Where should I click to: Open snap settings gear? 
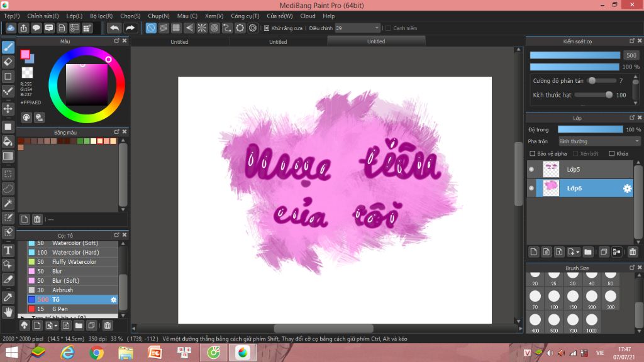(253, 28)
